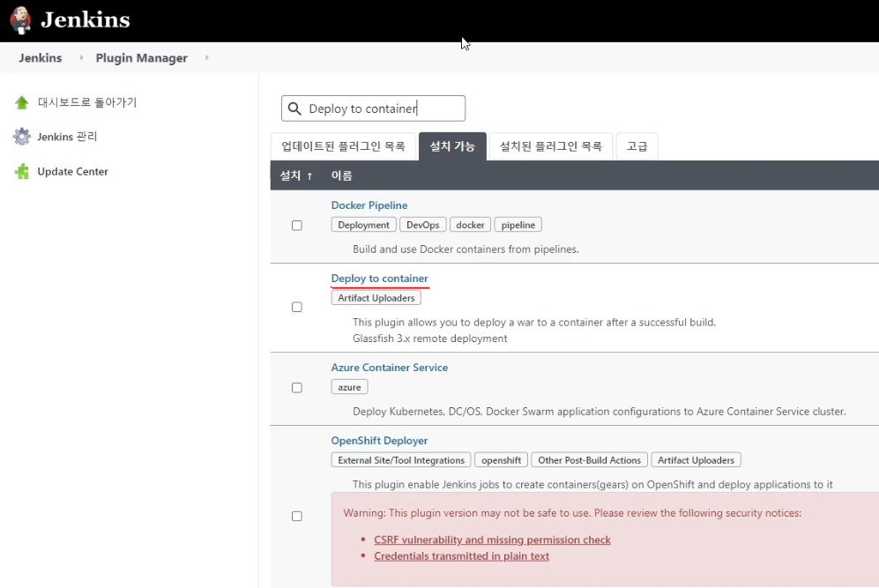The image size is (879, 588).
Task: Switch to the 업데이트된 플러그인 목록 tab
Action: (343, 146)
